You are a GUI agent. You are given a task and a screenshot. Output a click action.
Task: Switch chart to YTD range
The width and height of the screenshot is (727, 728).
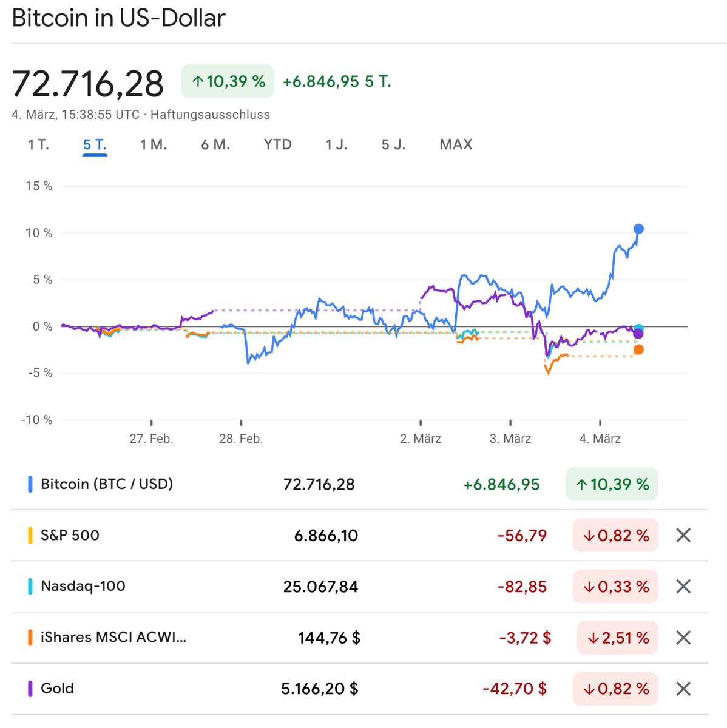pyautogui.click(x=277, y=144)
